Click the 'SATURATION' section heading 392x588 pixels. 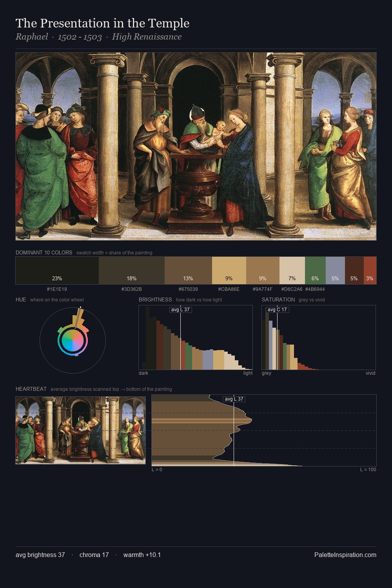278,299
